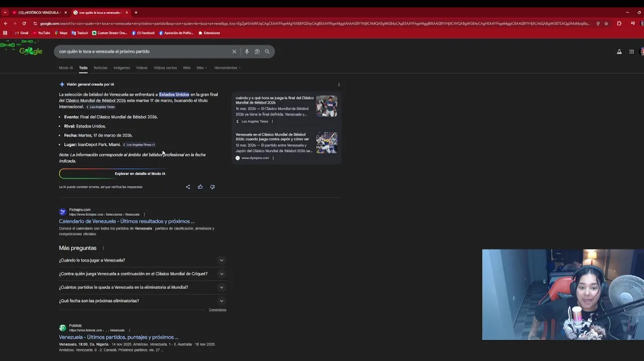
Task: Click the Los Angeles Times +1 source chip
Action: pyautogui.click(x=139, y=145)
